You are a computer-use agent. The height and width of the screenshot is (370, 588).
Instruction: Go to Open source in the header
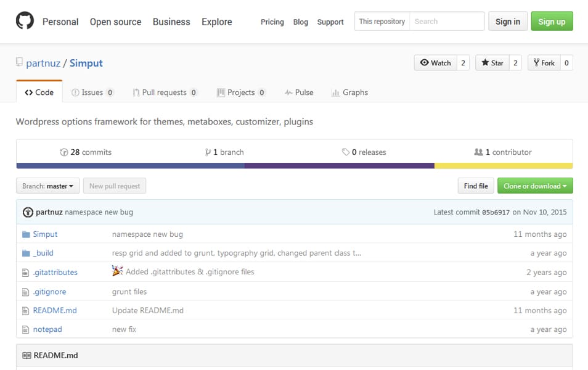(115, 22)
